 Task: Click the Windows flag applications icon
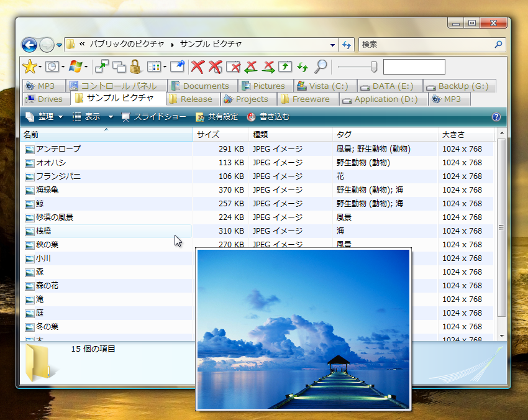pyautogui.click(x=75, y=66)
